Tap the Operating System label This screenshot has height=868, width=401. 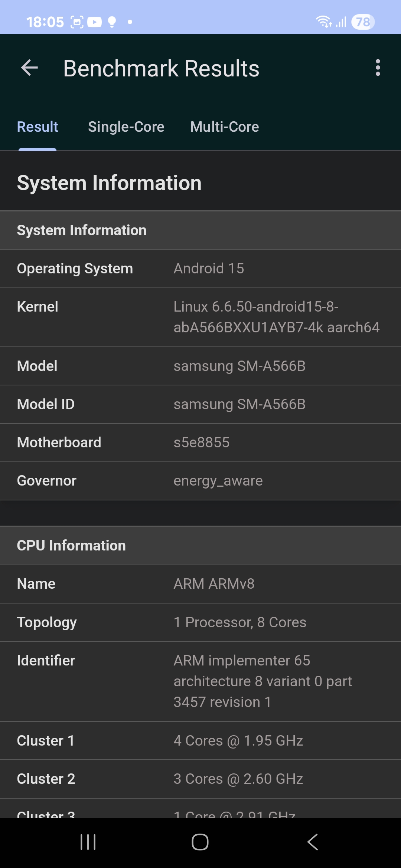pos(75,269)
